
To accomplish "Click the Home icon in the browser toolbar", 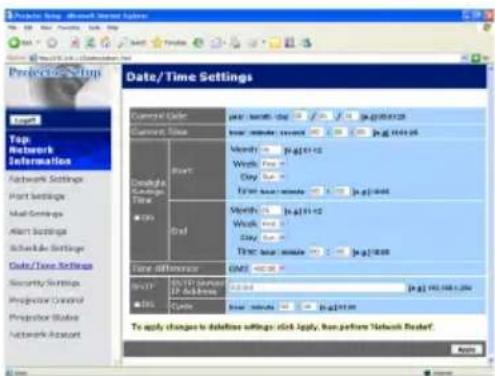I will pos(106,42).
